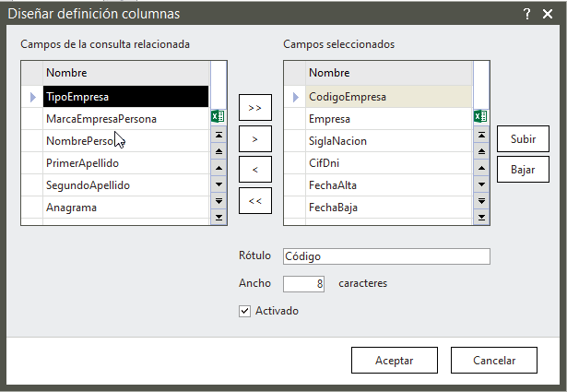Add all fields with the >> button
567x392 pixels.
(255, 107)
